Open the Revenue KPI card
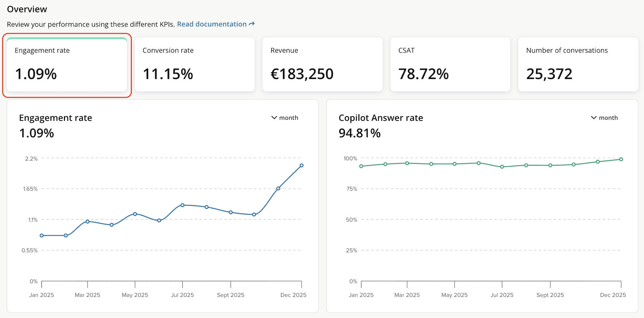 click(322, 65)
